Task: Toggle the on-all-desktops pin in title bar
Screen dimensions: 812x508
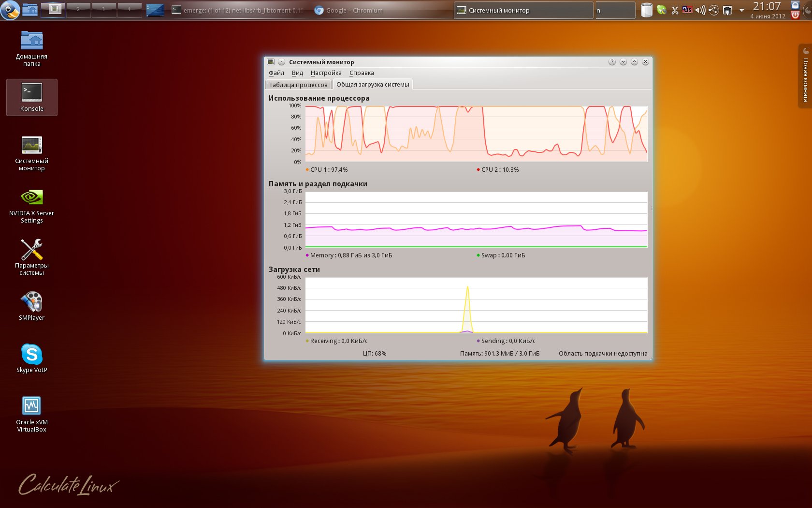Action: point(282,62)
